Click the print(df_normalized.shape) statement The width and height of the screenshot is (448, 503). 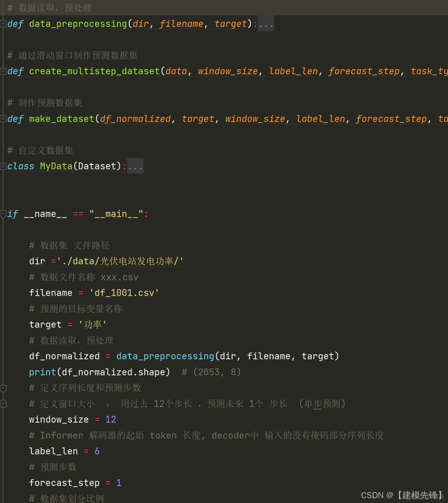click(99, 372)
